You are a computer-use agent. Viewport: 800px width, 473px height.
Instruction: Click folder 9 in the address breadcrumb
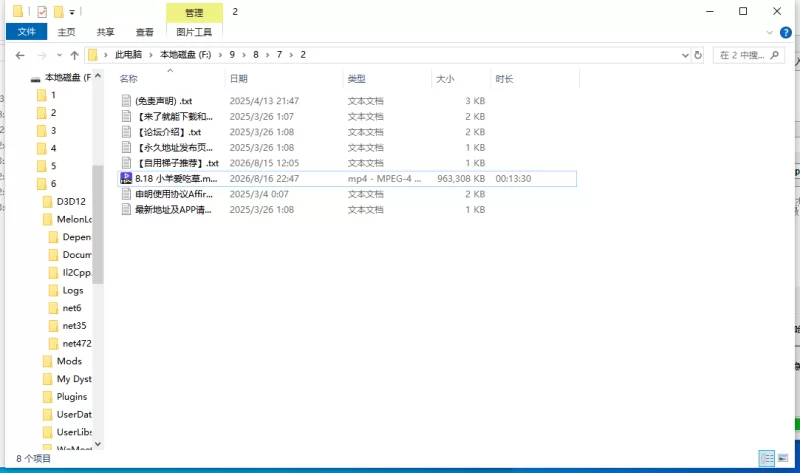[x=232, y=55]
